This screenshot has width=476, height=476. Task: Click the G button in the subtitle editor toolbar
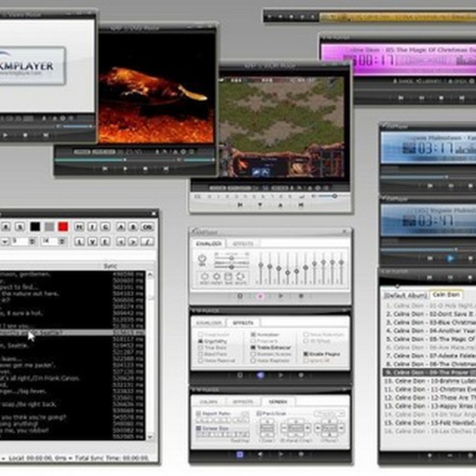tap(105, 227)
